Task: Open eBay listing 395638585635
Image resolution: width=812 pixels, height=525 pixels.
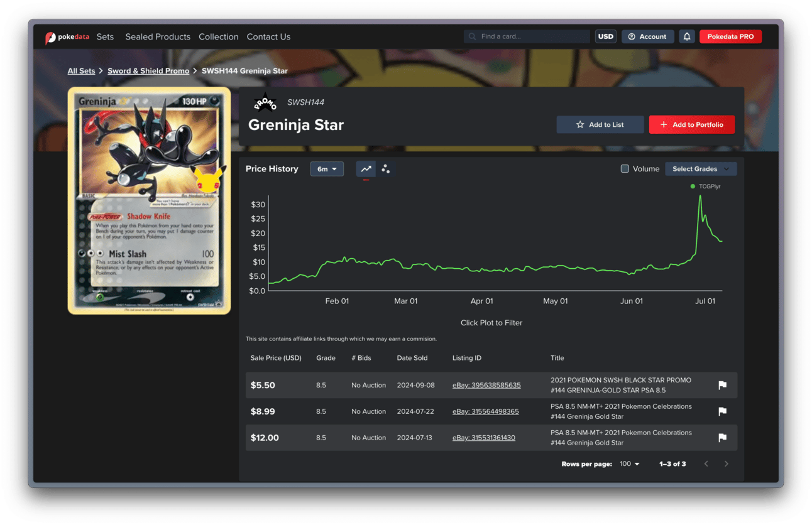Action: point(486,385)
